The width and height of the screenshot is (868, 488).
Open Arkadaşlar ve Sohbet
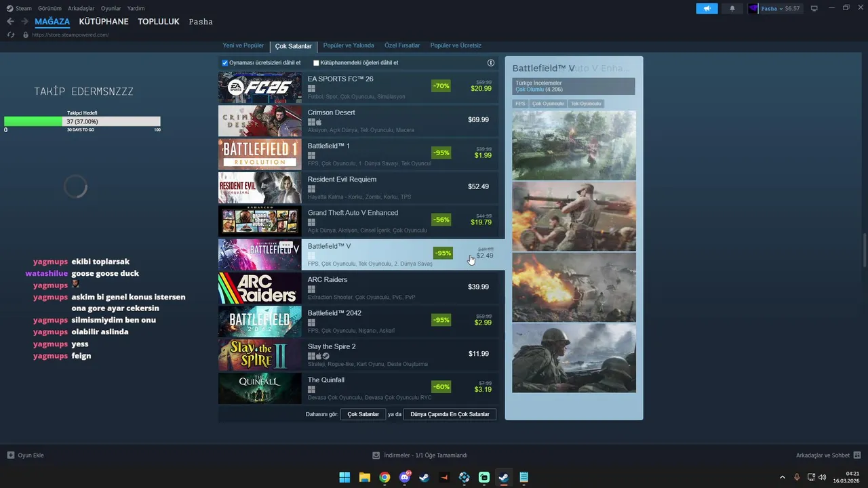click(x=828, y=455)
